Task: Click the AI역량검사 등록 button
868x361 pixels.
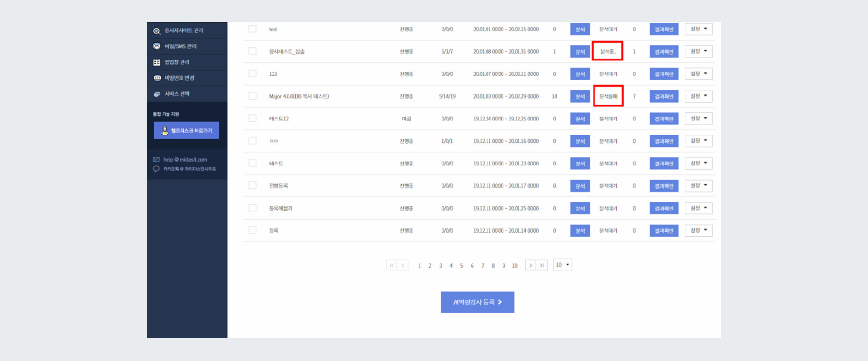Action: coord(477,302)
